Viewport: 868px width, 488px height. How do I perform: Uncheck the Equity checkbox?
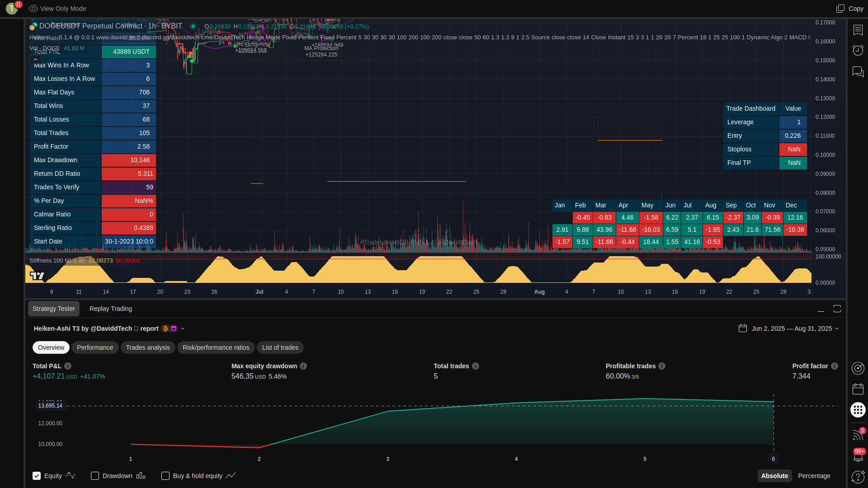click(x=37, y=476)
